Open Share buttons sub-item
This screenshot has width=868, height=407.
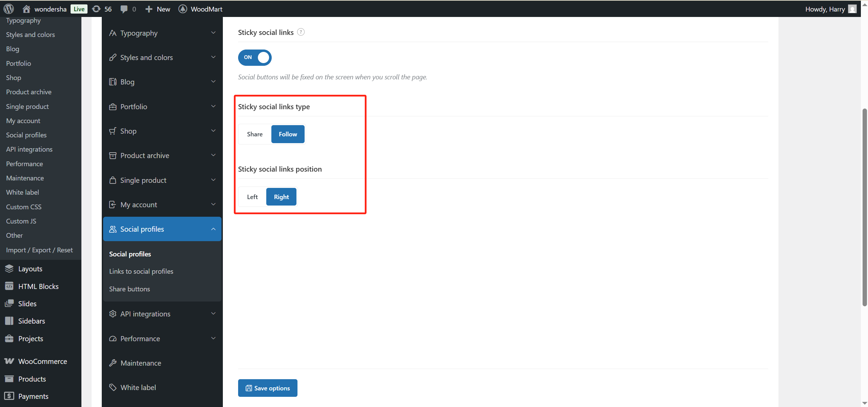[x=130, y=289]
